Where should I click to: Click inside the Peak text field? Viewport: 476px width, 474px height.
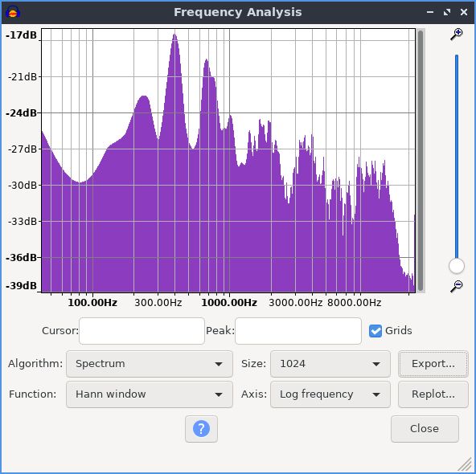point(298,331)
